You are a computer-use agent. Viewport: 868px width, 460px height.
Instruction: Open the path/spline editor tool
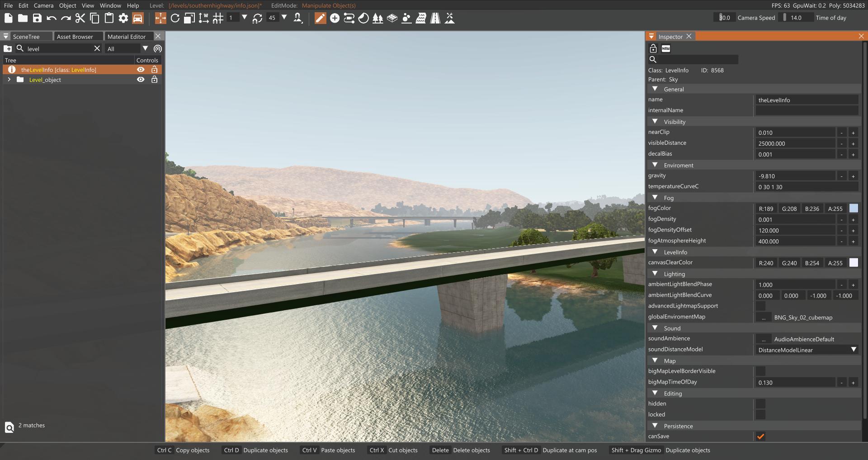click(349, 18)
